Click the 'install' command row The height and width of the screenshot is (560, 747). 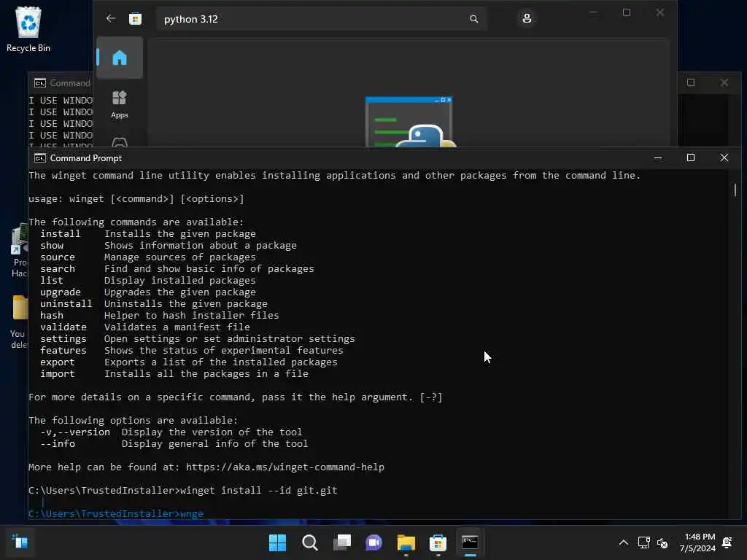(x=147, y=234)
